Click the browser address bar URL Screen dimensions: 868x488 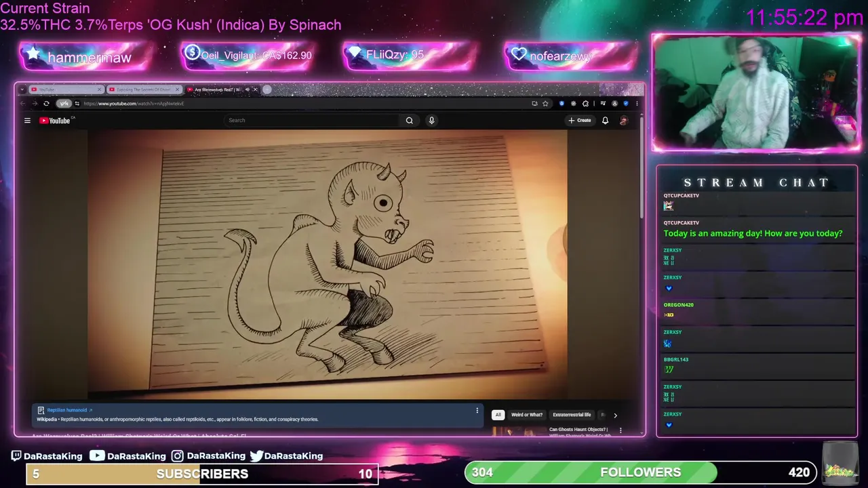[134, 104]
